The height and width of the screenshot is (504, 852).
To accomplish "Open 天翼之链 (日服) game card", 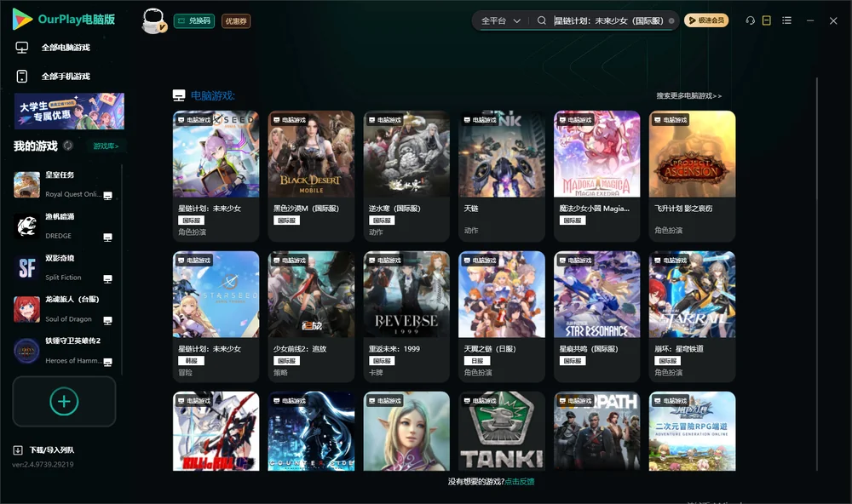I will pyautogui.click(x=502, y=317).
